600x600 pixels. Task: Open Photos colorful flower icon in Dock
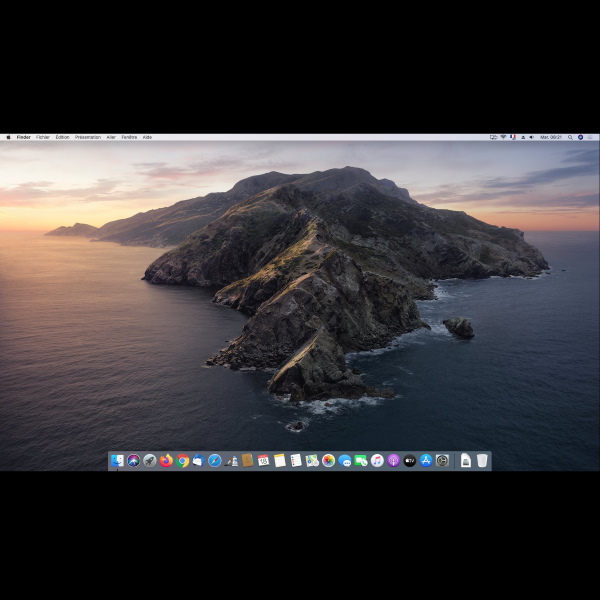pyautogui.click(x=328, y=460)
